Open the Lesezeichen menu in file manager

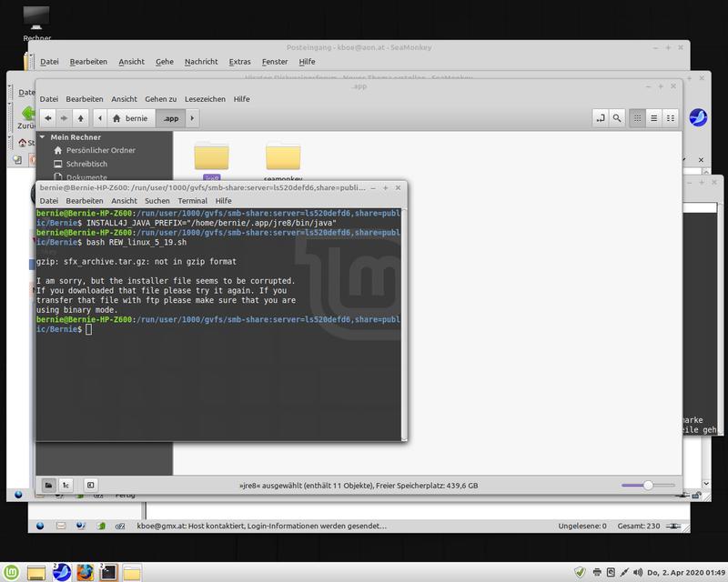click(x=204, y=99)
